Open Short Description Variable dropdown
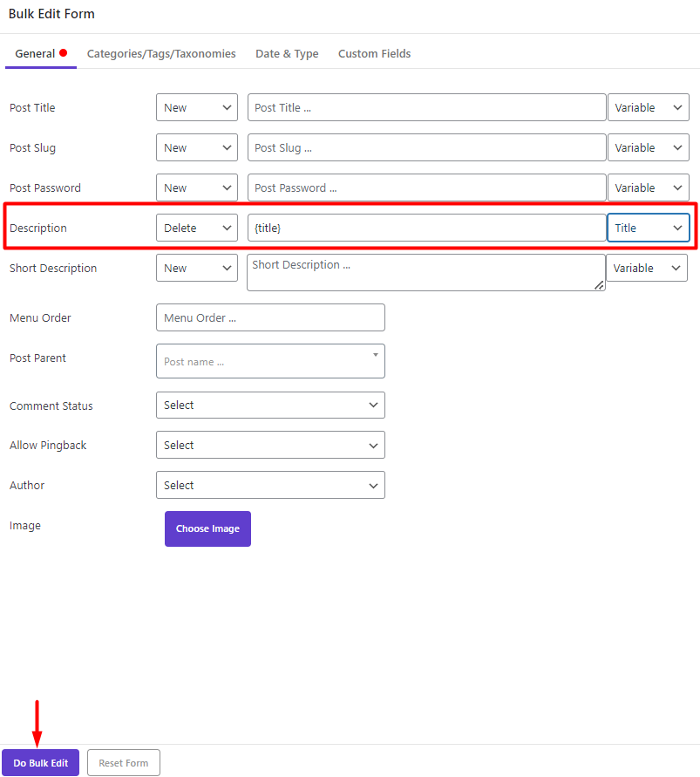700x777 pixels. [647, 268]
